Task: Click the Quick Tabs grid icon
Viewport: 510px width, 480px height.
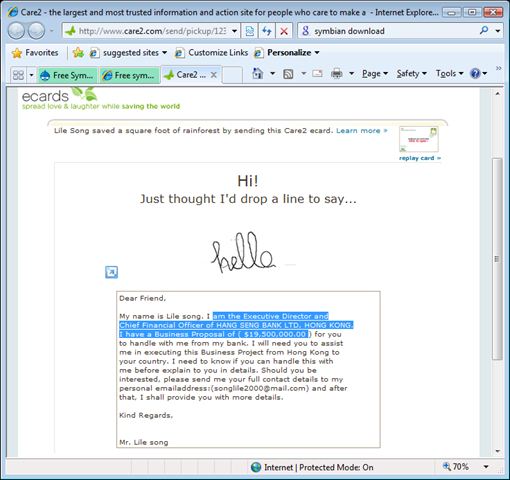Action: pyautogui.click(x=18, y=75)
